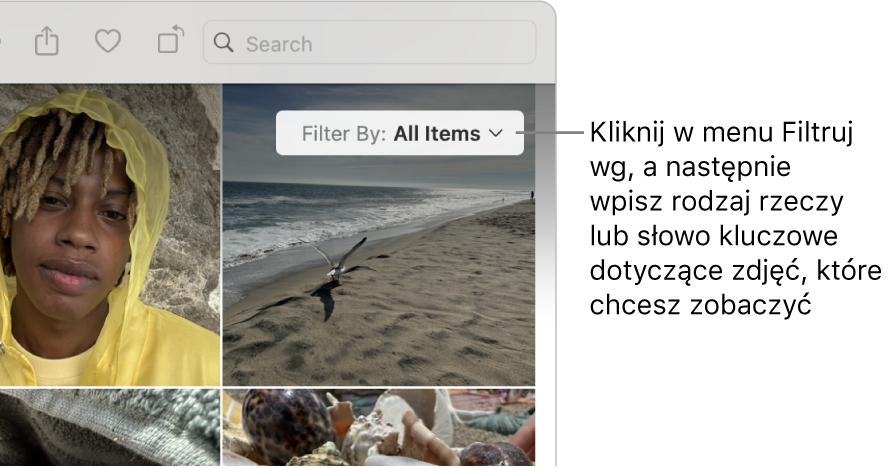The height and width of the screenshot is (468, 896).
Task: Click the partially visible leftmost toolbar icon
Action: [x=1, y=42]
